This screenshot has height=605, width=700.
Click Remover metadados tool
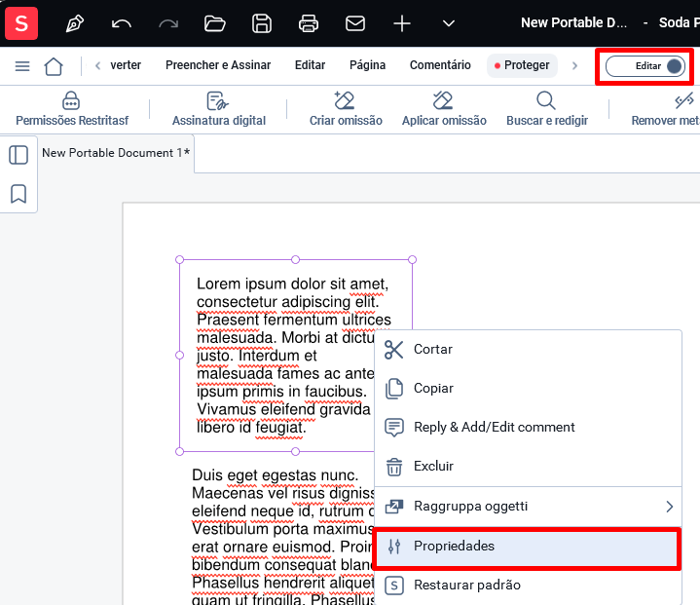666,108
